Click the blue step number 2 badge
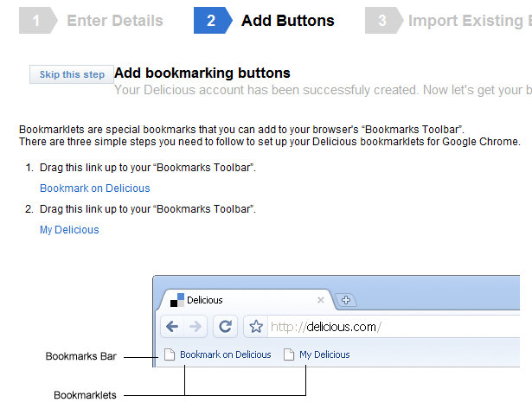This screenshot has width=532, height=415. coord(213,21)
